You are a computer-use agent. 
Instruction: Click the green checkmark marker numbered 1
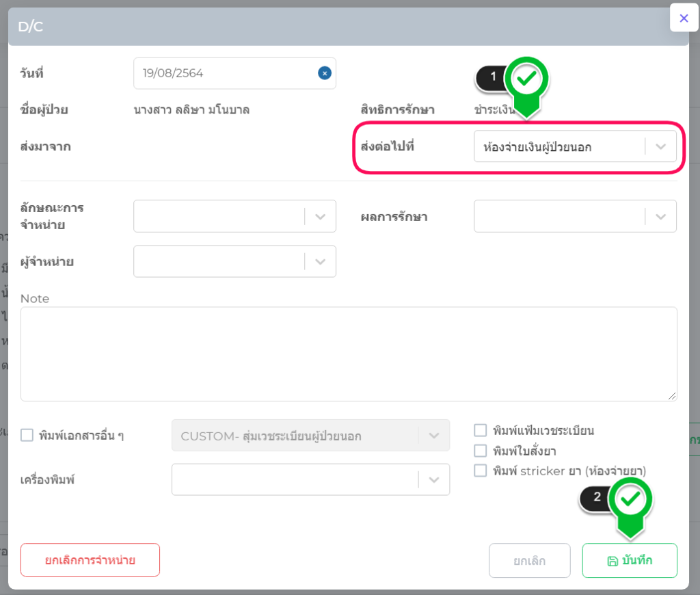pyautogui.click(x=526, y=81)
